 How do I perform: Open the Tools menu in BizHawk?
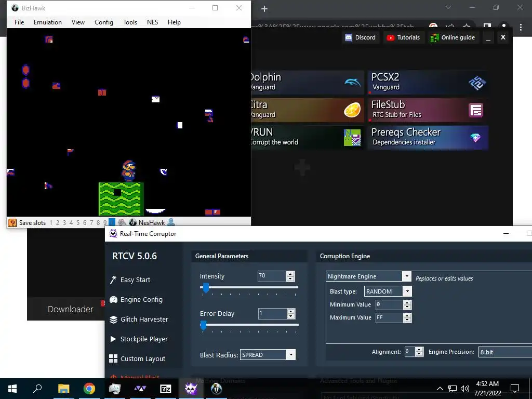click(x=130, y=22)
